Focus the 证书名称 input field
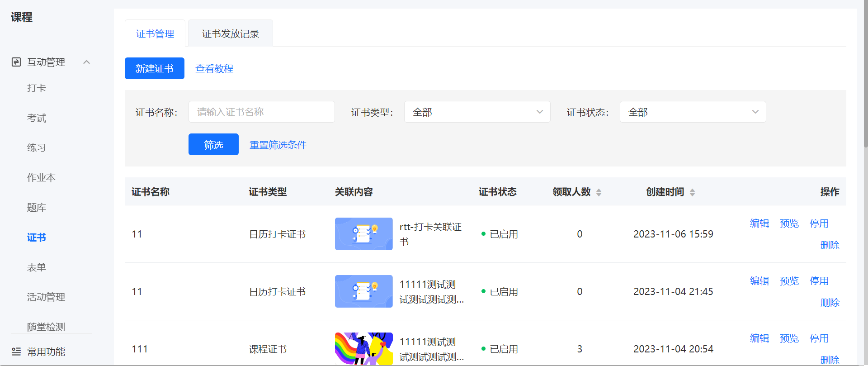This screenshot has height=366, width=868. [262, 112]
